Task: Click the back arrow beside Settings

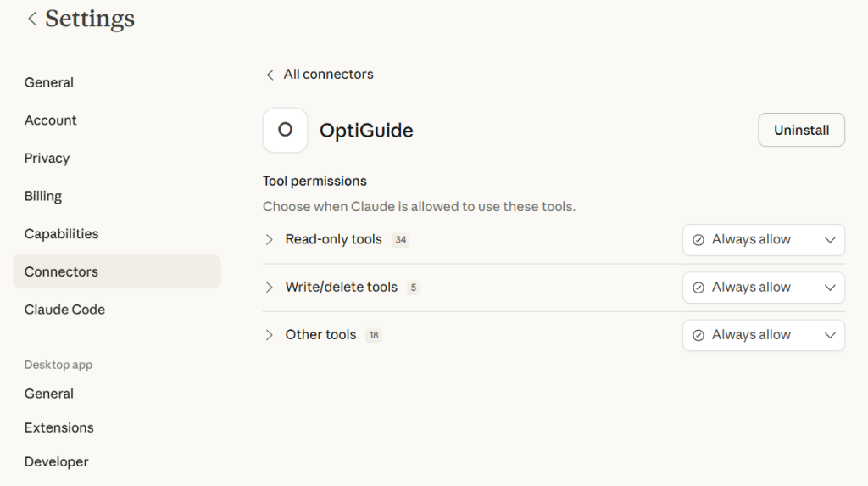Action: click(32, 19)
